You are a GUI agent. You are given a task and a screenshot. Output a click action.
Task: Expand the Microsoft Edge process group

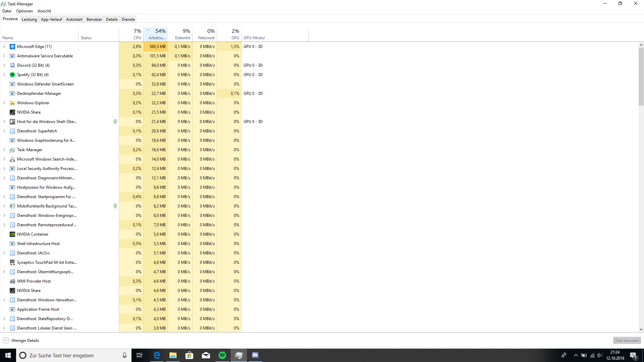pyautogui.click(x=4, y=47)
